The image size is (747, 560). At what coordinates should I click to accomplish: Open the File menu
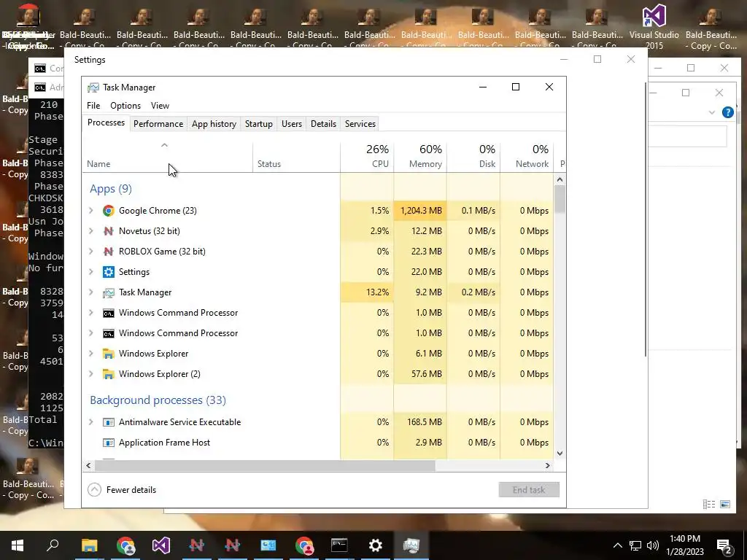pos(93,106)
